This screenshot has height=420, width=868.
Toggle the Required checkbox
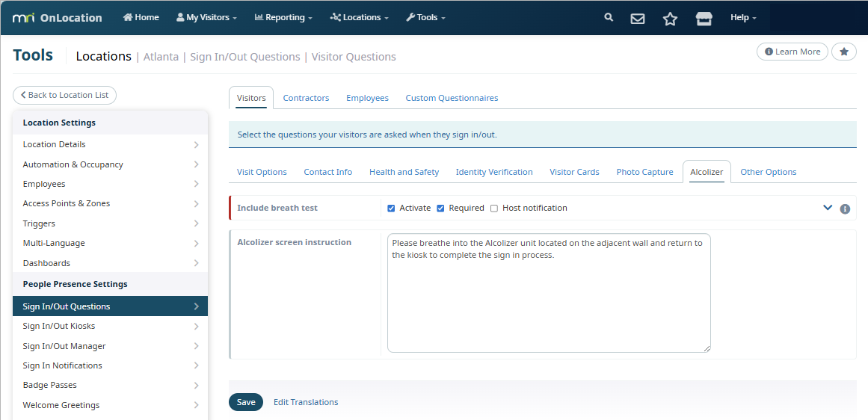(440, 209)
